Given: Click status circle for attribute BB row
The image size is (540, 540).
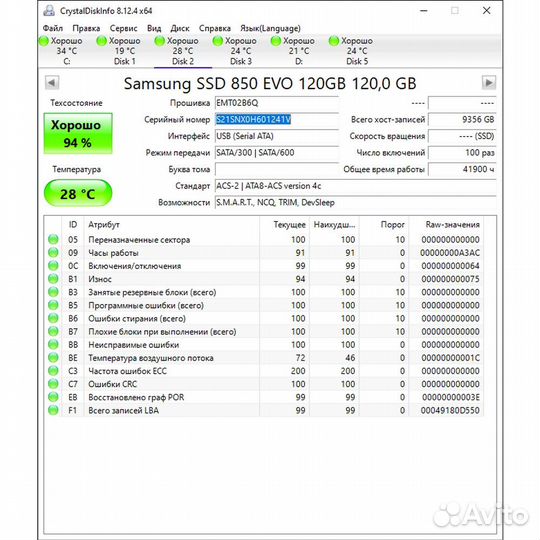Looking at the screenshot, I should click(x=53, y=344).
